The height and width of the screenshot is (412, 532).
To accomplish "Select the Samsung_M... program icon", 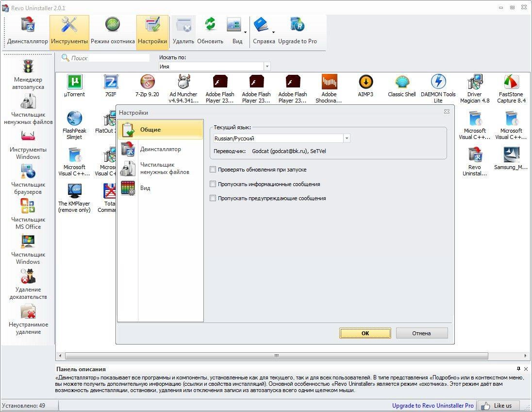I will tap(511, 158).
